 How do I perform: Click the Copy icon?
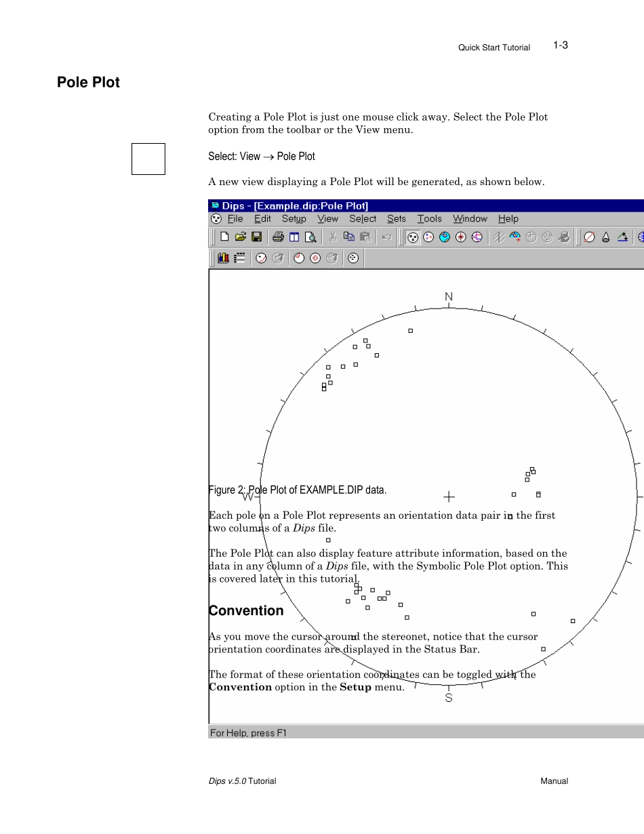point(349,237)
